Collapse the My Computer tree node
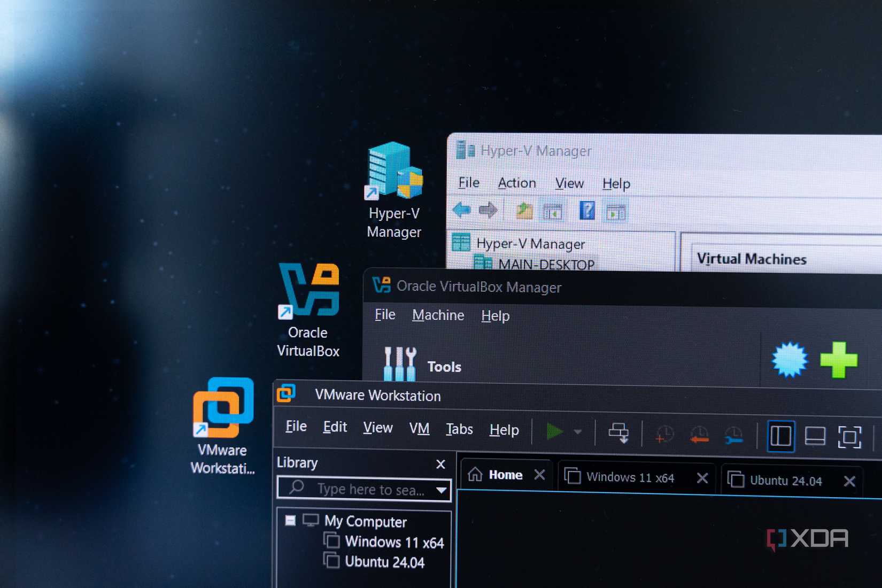 290,521
